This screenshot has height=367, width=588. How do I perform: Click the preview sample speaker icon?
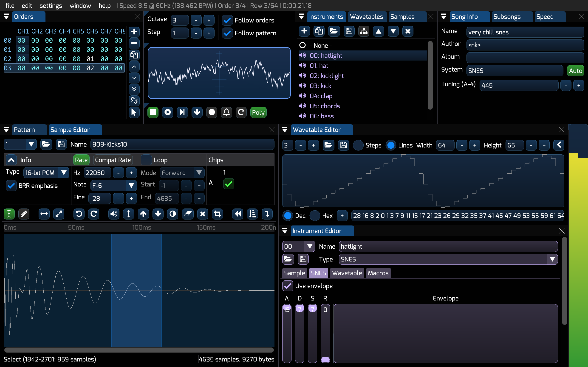tap(114, 214)
